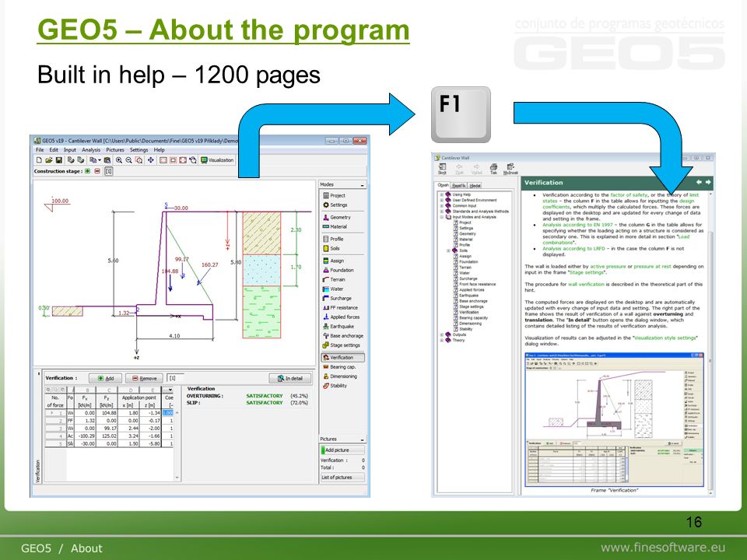
Task: Click the help window Print (Tisk) icon
Action: 493,169
